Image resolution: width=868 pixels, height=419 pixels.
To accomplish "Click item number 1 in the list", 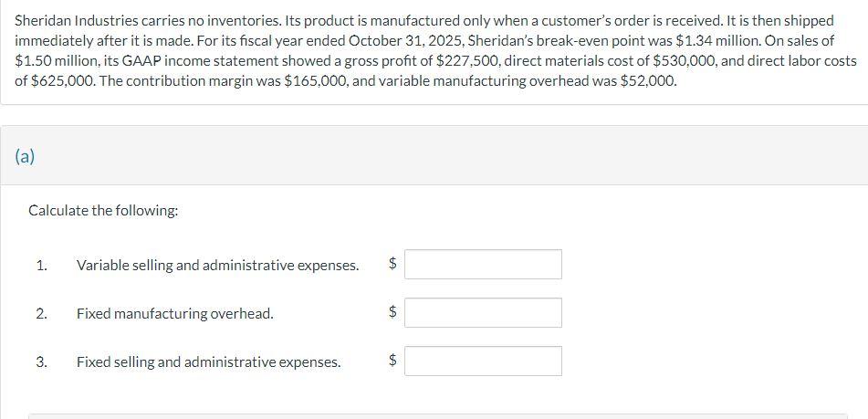I will pyautogui.click(x=41, y=265).
